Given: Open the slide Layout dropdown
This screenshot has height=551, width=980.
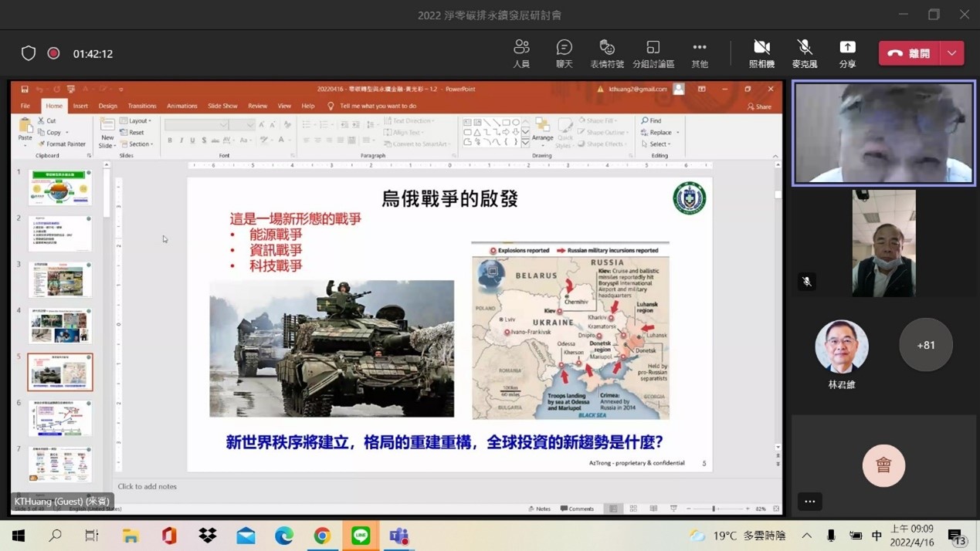Looking at the screenshot, I should [136, 120].
